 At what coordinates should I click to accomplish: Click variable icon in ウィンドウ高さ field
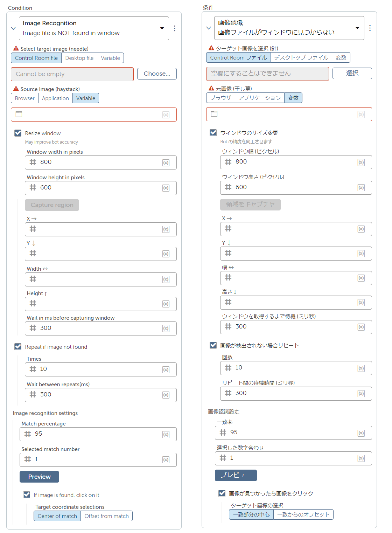(361, 188)
